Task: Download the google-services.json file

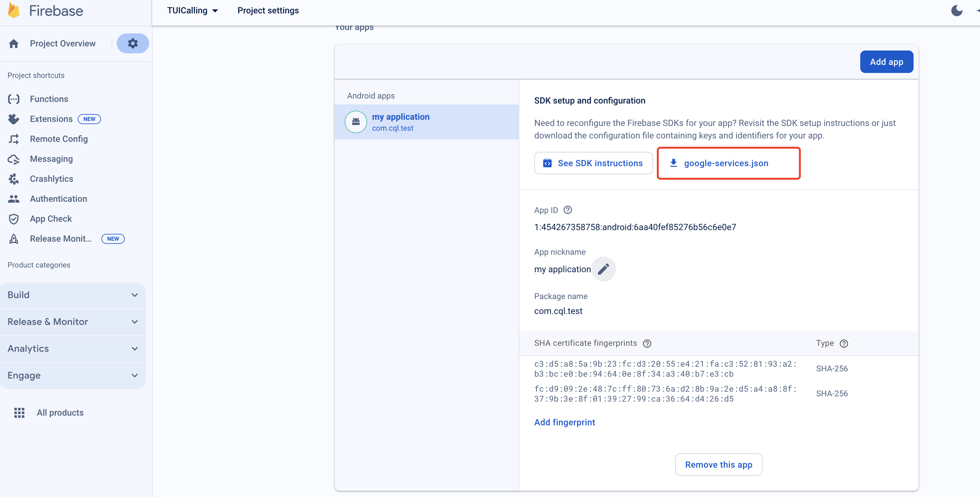Action: [725, 163]
